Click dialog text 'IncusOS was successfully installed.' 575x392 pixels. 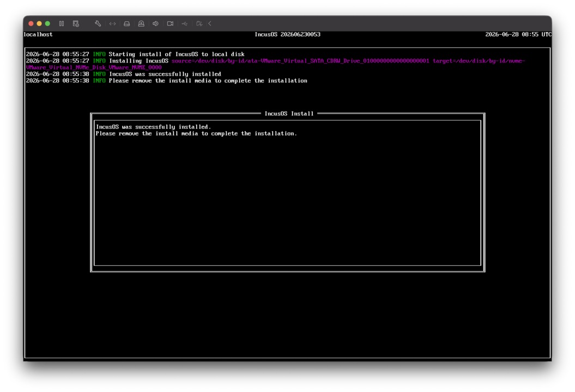coord(153,127)
